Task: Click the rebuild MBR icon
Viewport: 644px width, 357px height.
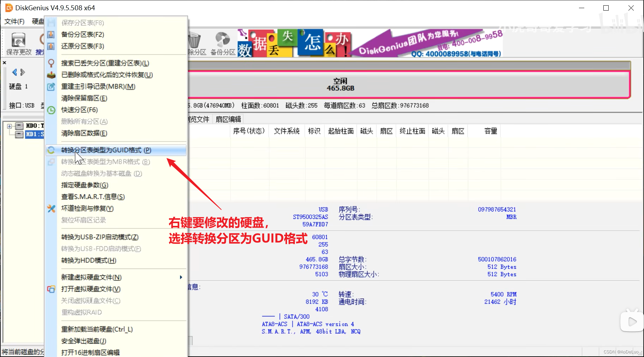Action: coord(51,86)
